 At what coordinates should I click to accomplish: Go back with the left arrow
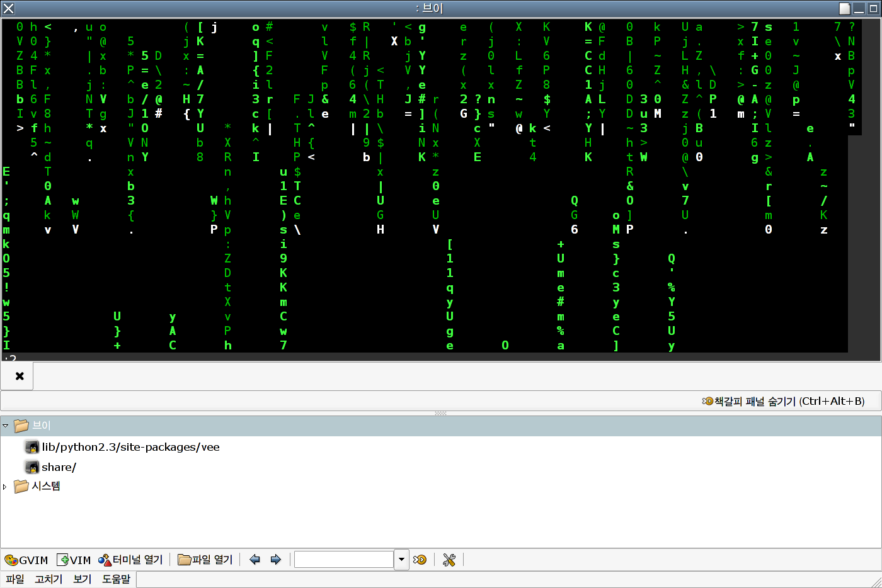tap(255, 560)
